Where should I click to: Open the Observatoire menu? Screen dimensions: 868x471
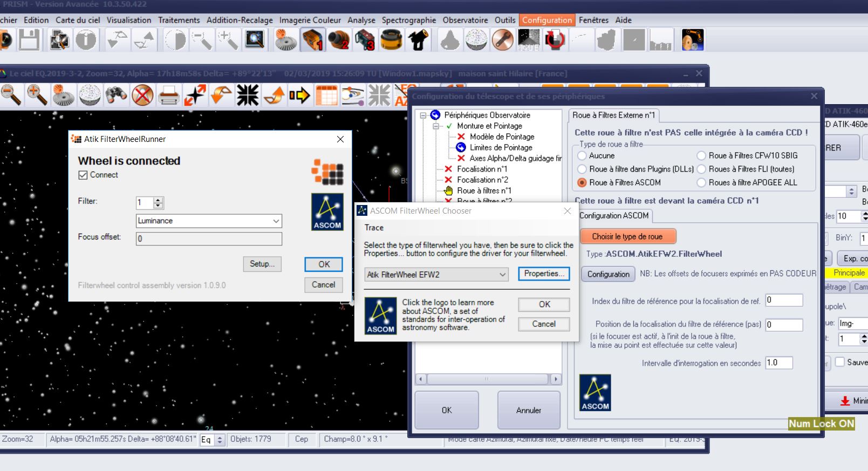tap(465, 20)
